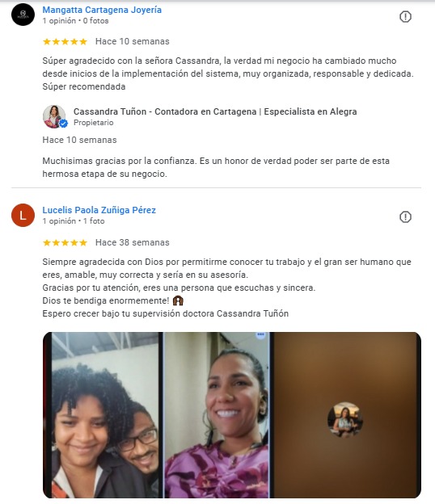Click the Cassandra Tuñon owner reply title
The width and height of the screenshot is (435, 504).
215,111
